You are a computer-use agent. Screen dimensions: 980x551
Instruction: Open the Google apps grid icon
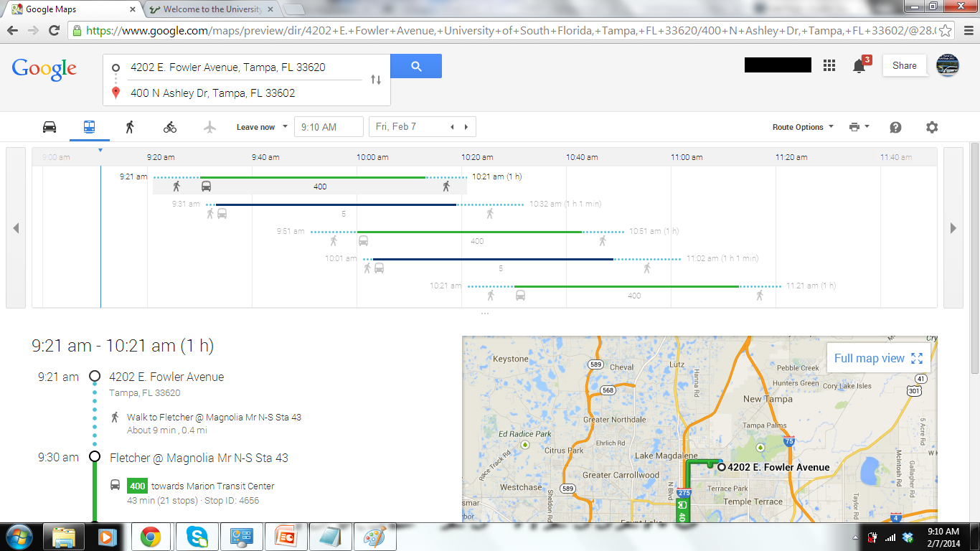[829, 65]
